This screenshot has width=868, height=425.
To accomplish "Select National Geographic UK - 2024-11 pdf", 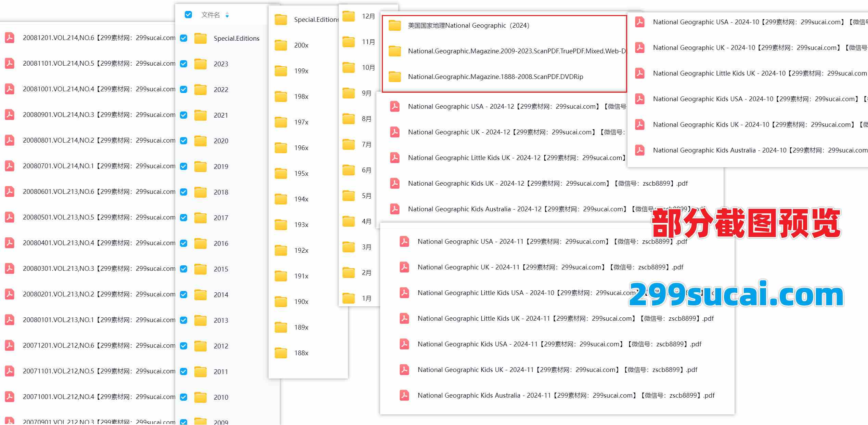I will 550,267.
